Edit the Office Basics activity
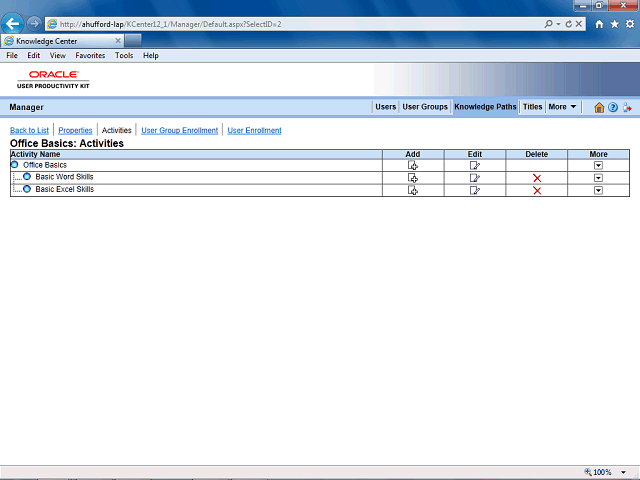 (475, 165)
